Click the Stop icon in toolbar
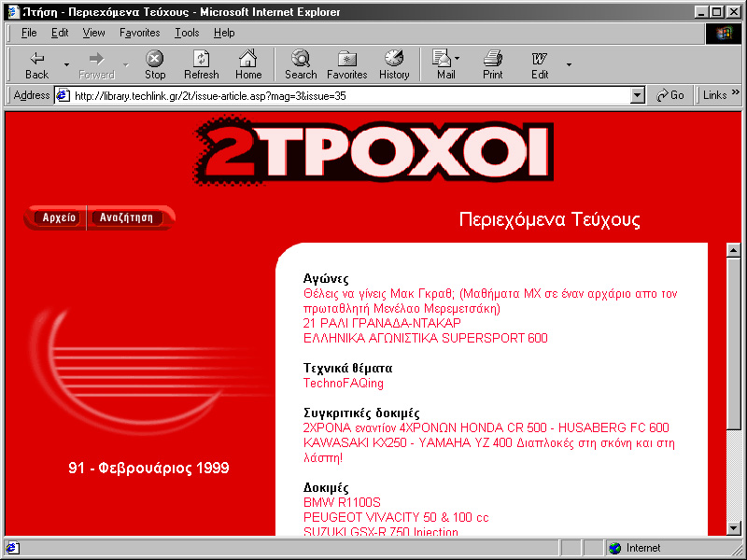The width and height of the screenshot is (747, 560). (155, 59)
